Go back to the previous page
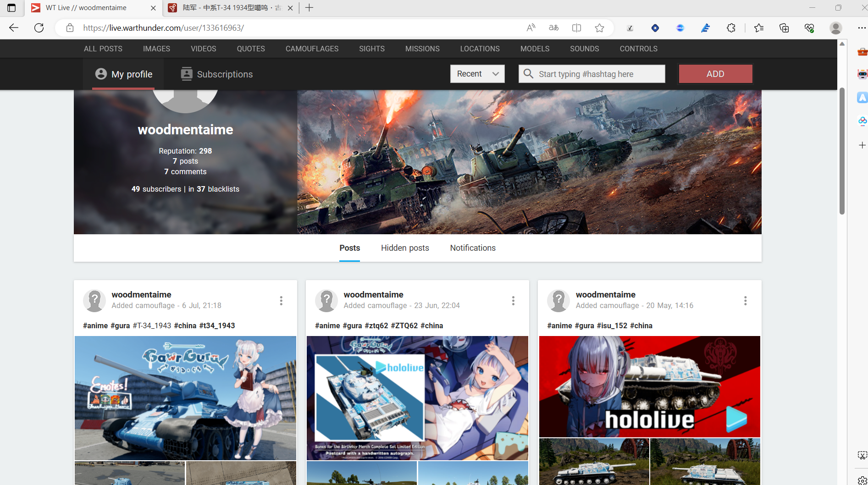The height and width of the screenshot is (485, 868). point(14,28)
